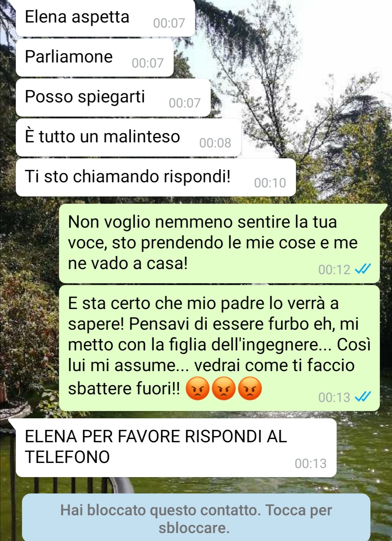392x541 pixels.
Task: Tap the blue double-check on the 00:12 message
Action: pyautogui.click(x=363, y=269)
